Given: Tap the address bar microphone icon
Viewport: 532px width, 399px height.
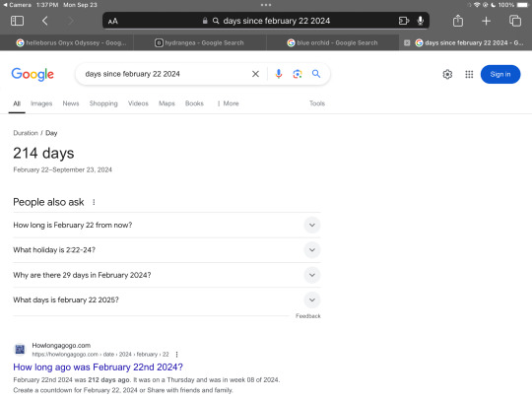Looking at the screenshot, I should click(421, 21).
